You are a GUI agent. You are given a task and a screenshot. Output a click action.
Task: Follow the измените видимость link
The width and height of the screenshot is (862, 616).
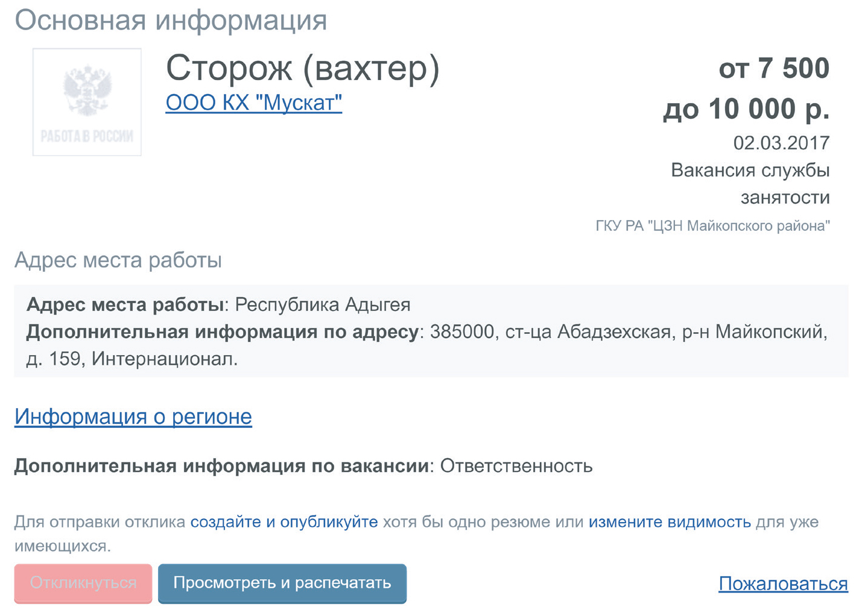point(670,522)
